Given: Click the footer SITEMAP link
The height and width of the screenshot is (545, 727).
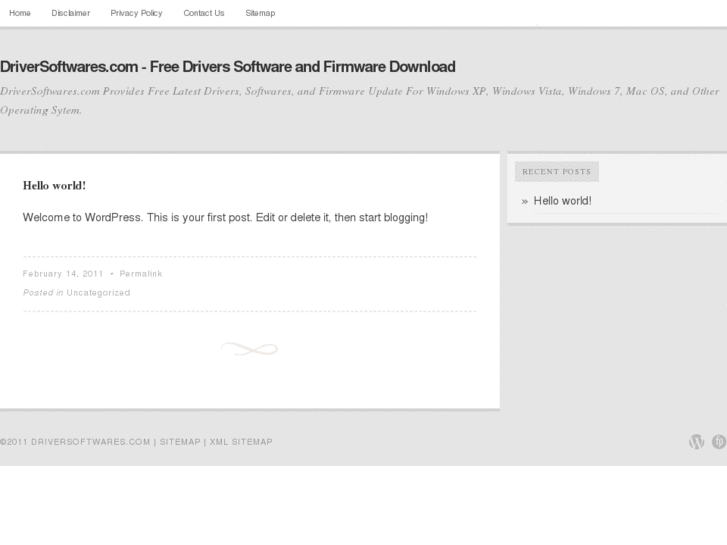Looking at the screenshot, I should 180,442.
